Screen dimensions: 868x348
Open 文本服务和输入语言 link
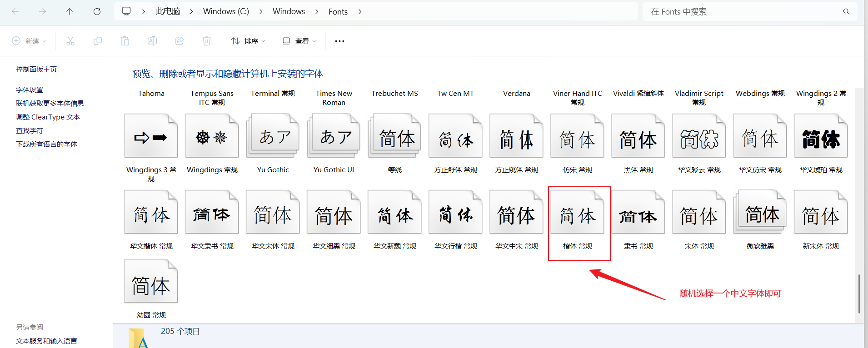[x=46, y=341]
